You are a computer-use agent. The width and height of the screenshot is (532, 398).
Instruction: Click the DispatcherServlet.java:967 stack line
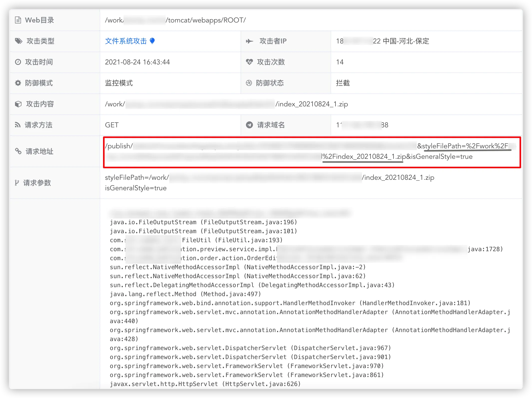(x=250, y=348)
